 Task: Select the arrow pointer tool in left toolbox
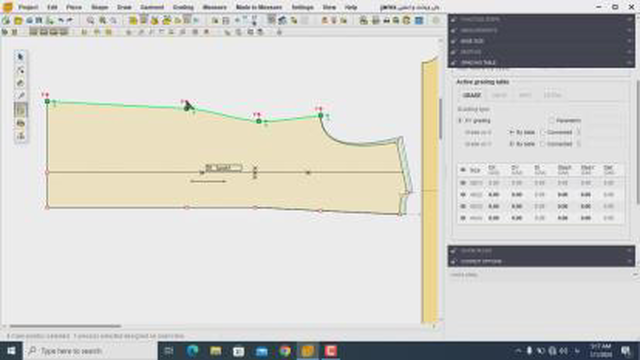(x=21, y=56)
